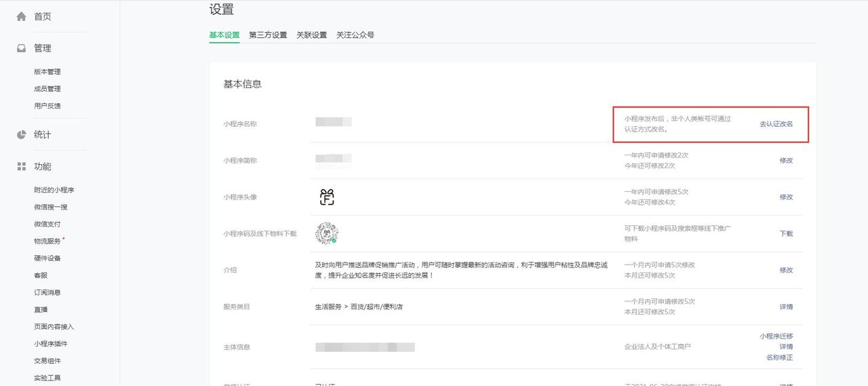Image resolution: width=868 pixels, height=386 pixels.
Task: Click the mini program avatar image
Action: [327, 197]
